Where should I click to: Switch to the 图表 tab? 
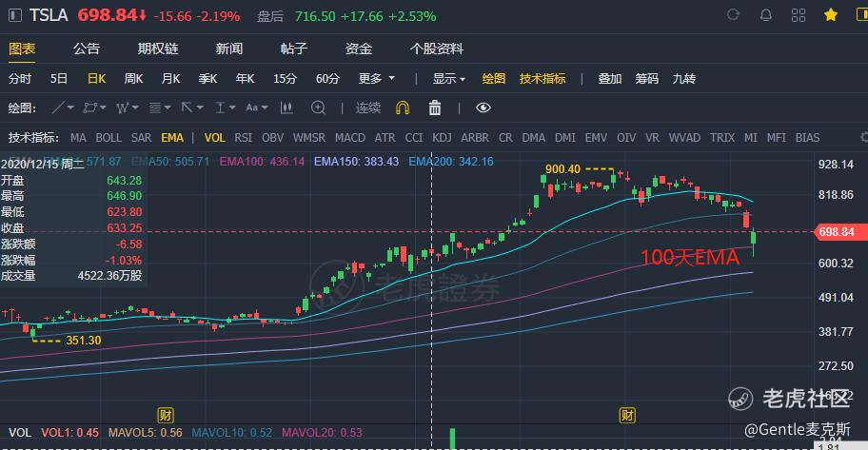[x=22, y=49]
